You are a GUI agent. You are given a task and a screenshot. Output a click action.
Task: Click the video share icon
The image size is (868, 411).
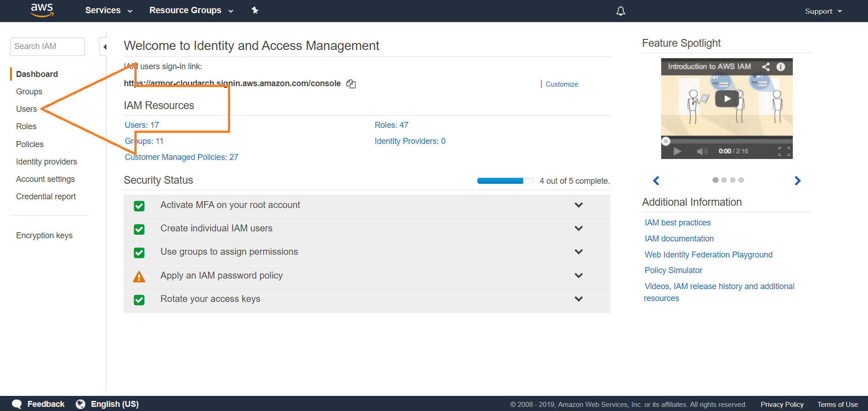766,67
